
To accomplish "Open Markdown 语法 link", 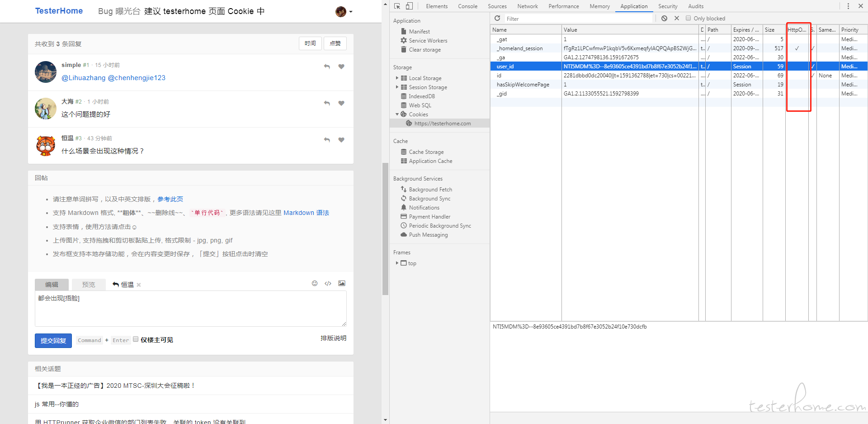I will tap(306, 213).
